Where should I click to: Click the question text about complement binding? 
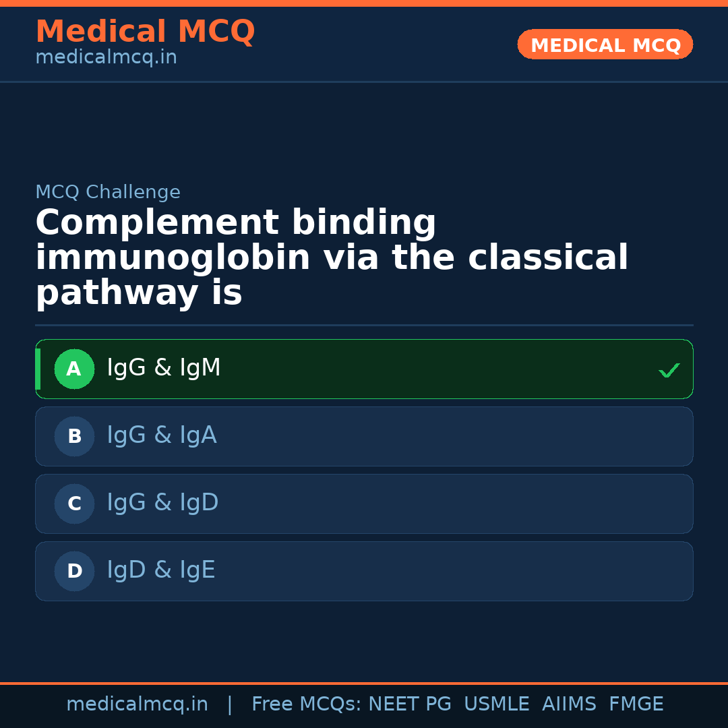(x=332, y=257)
